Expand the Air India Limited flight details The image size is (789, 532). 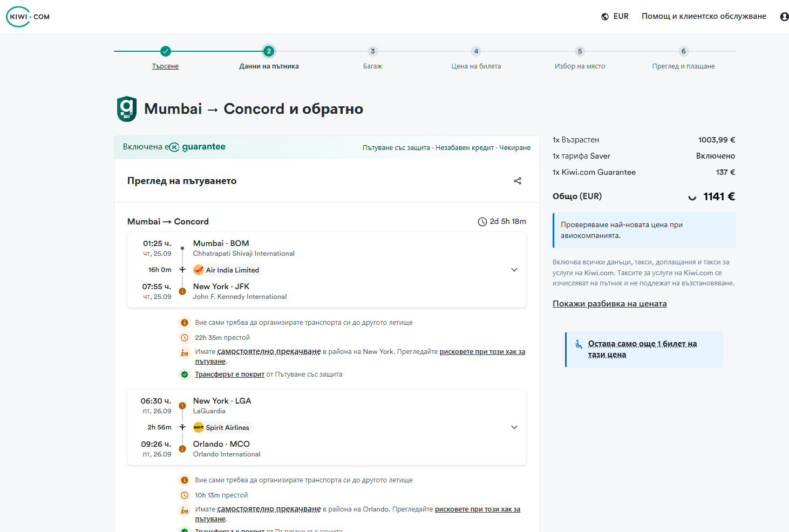pos(514,270)
